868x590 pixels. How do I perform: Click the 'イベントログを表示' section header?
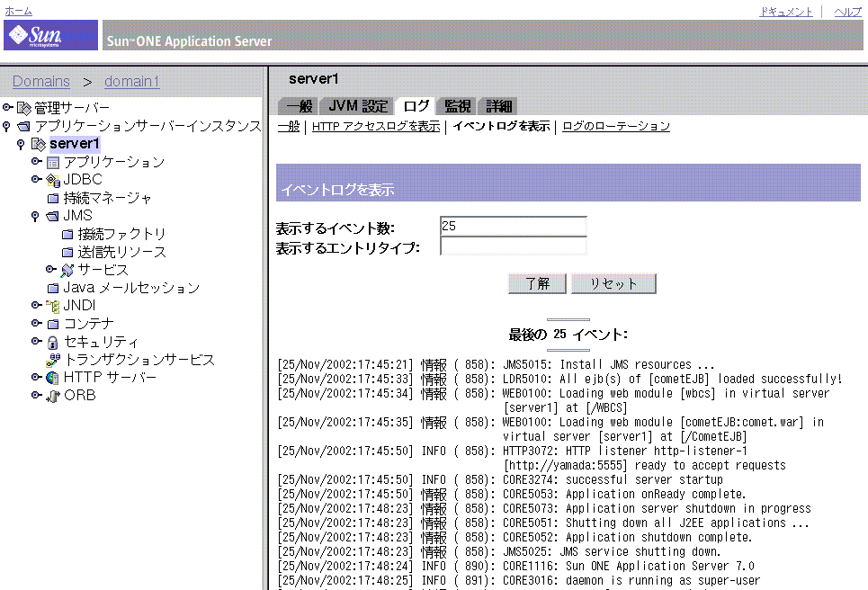point(568,183)
